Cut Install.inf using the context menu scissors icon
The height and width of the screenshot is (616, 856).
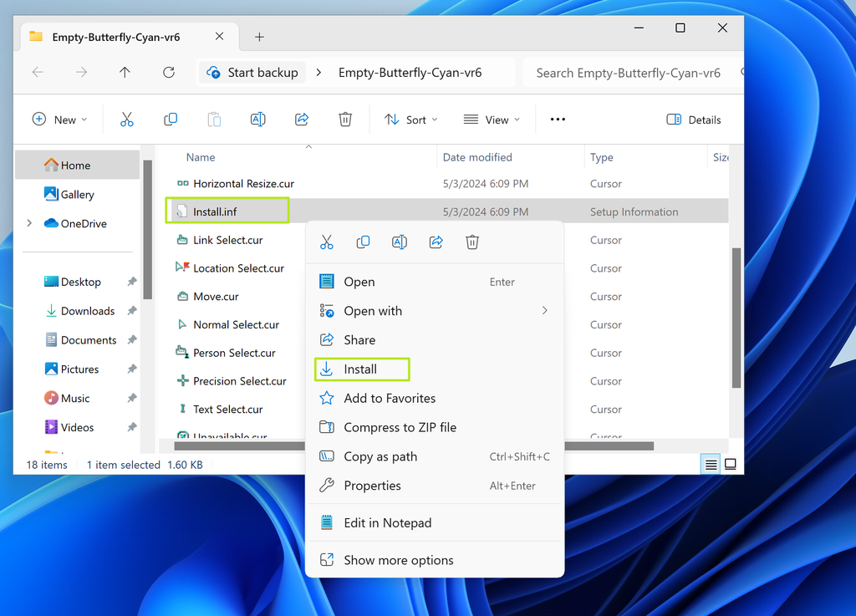(x=327, y=242)
